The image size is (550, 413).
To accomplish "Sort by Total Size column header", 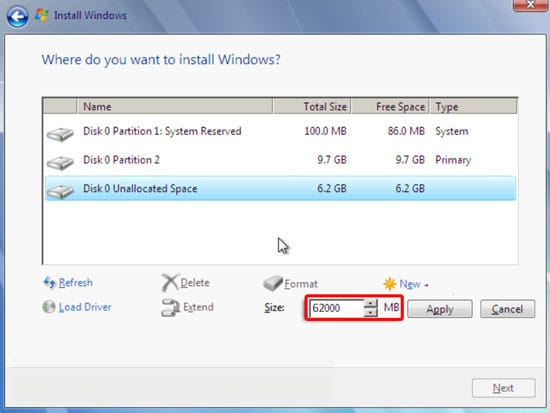I will pos(311,107).
